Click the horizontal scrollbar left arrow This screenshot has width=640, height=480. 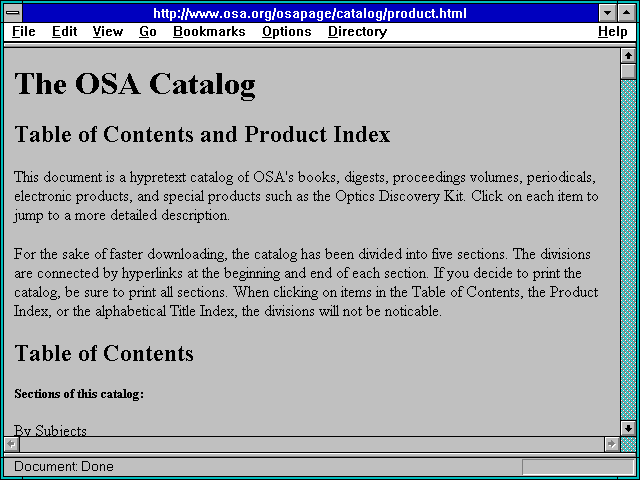[x=12, y=444]
